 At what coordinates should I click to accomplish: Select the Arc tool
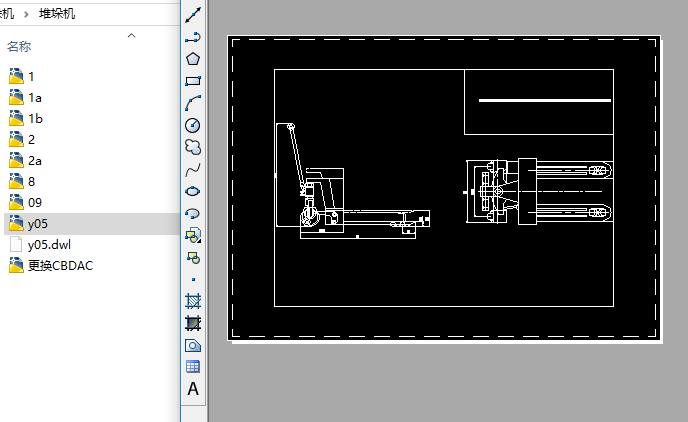(x=193, y=104)
